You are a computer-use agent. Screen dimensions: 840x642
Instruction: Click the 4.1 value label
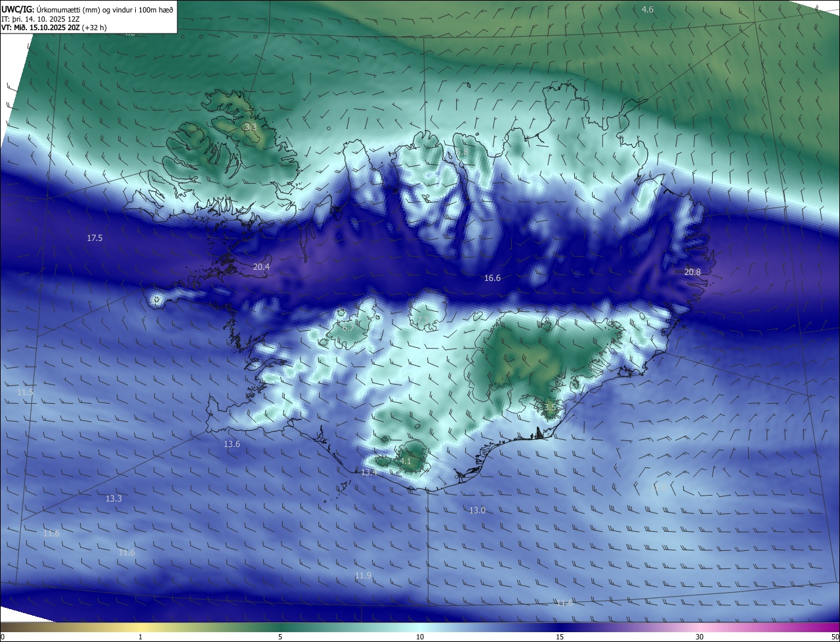coord(406,461)
